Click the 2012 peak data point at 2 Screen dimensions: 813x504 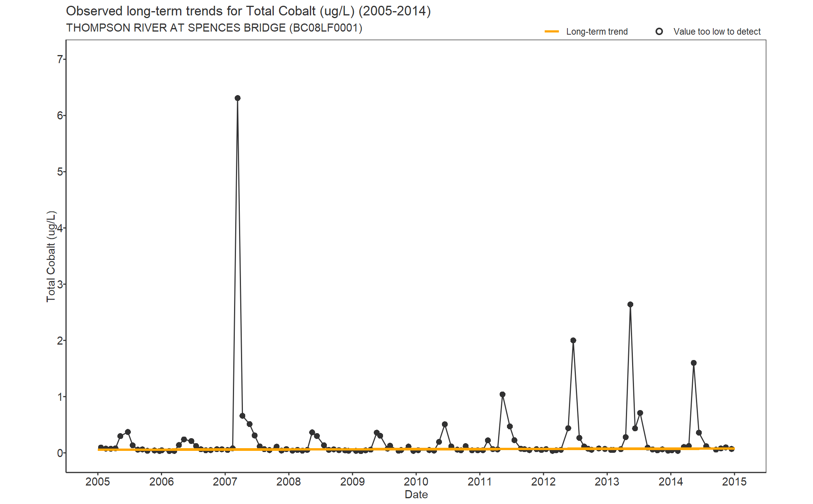coord(573,340)
